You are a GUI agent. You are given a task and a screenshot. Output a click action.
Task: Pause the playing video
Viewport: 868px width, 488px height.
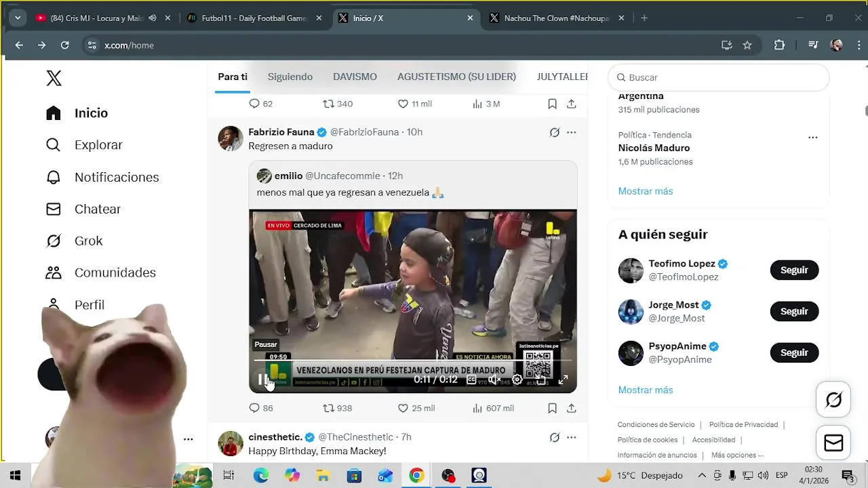[263, 380]
